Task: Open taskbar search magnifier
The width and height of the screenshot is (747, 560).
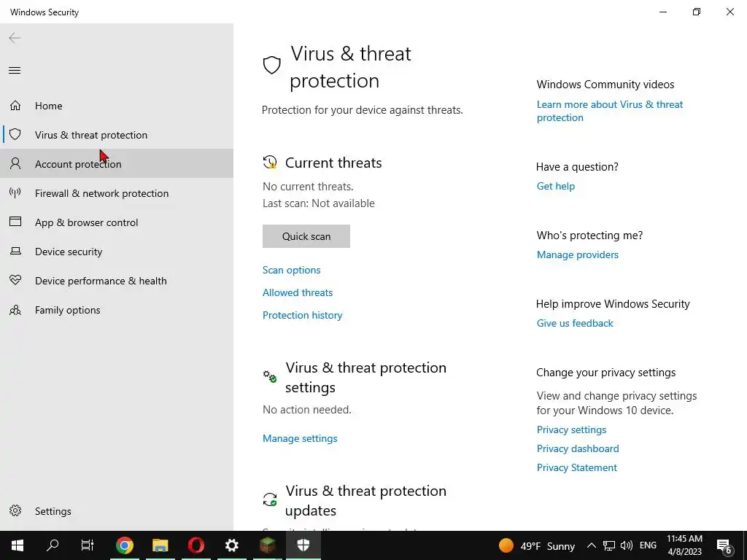Action: pos(53,545)
